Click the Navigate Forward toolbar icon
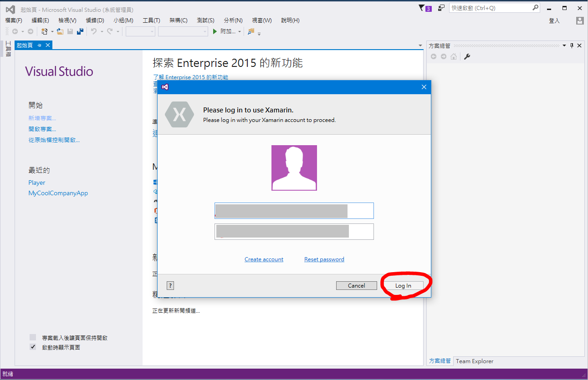588x380 pixels. pyautogui.click(x=30, y=31)
